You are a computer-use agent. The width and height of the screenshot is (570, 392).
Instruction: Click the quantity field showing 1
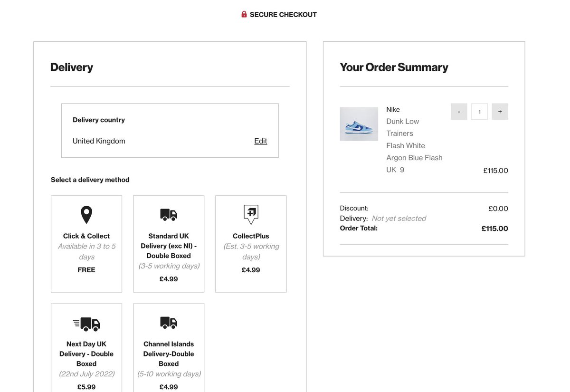point(480,112)
